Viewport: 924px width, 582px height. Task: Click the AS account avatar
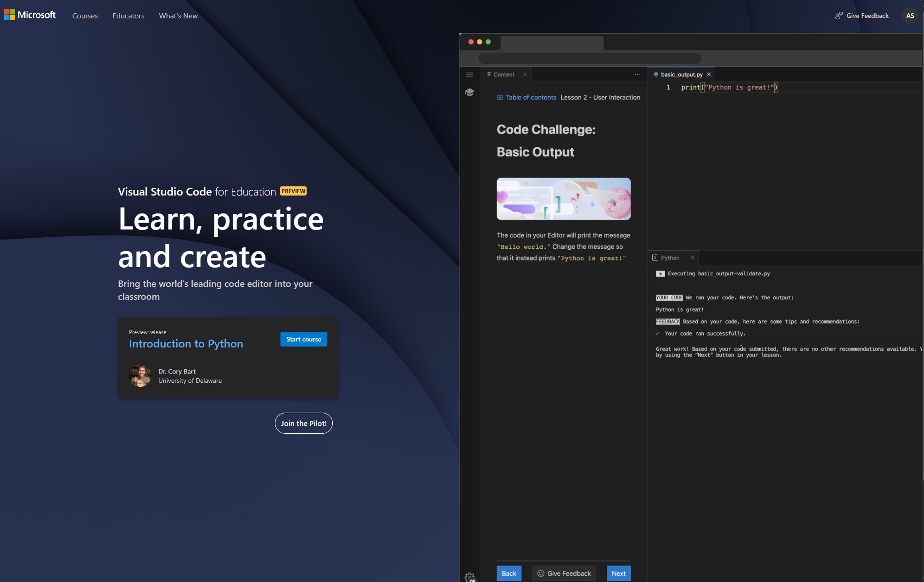point(909,15)
